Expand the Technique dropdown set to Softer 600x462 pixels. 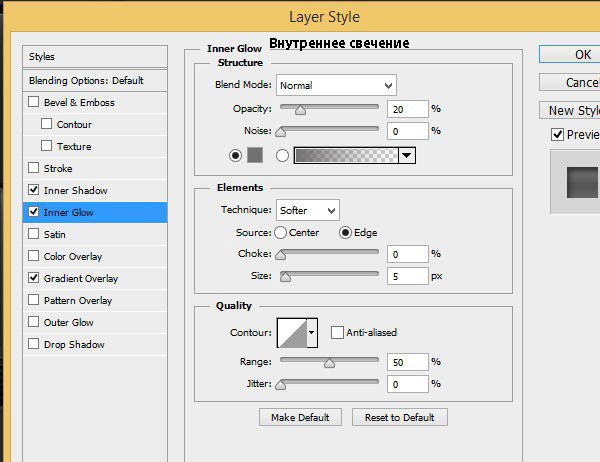(x=307, y=210)
